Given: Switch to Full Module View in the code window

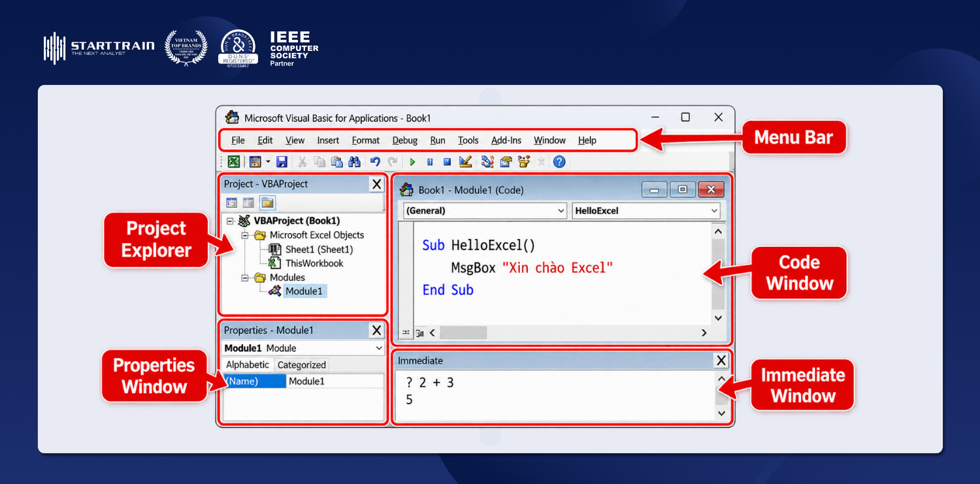Looking at the screenshot, I should pyautogui.click(x=419, y=332).
